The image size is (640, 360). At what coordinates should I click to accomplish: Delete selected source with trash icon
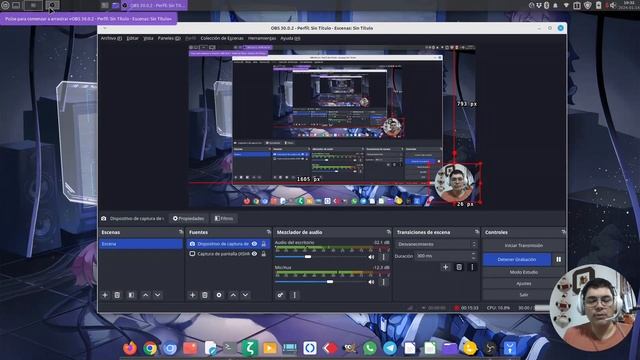(205, 295)
